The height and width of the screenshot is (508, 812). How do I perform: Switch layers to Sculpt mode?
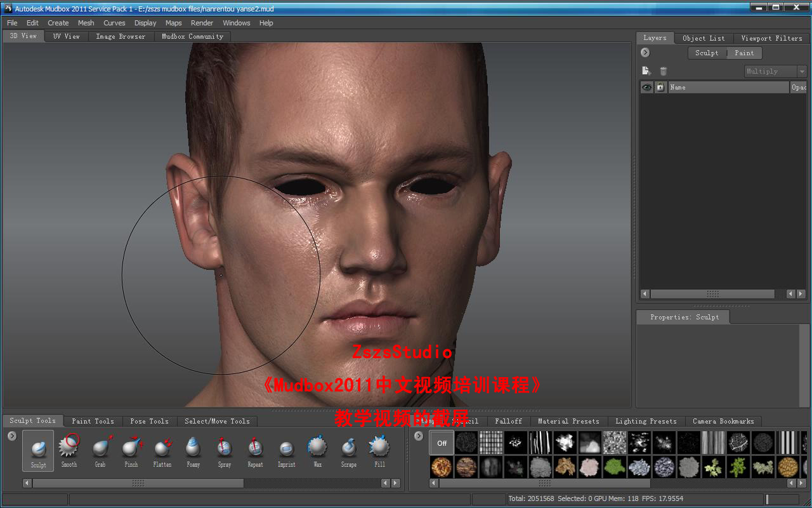[x=707, y=53]
